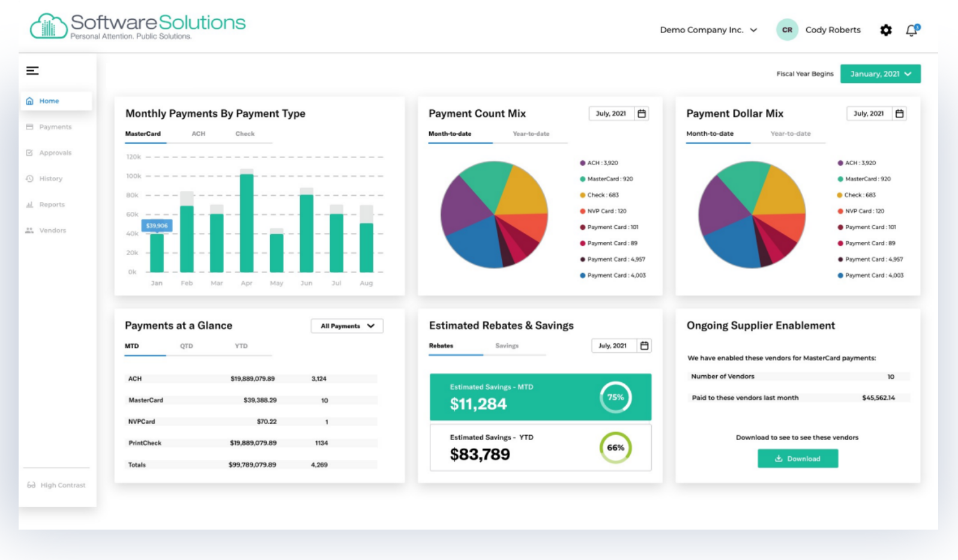Viewport: 958px width, 560px height.
Task: Select Month-to-date tab in Payment Dollar Mix
Action: 710,134
